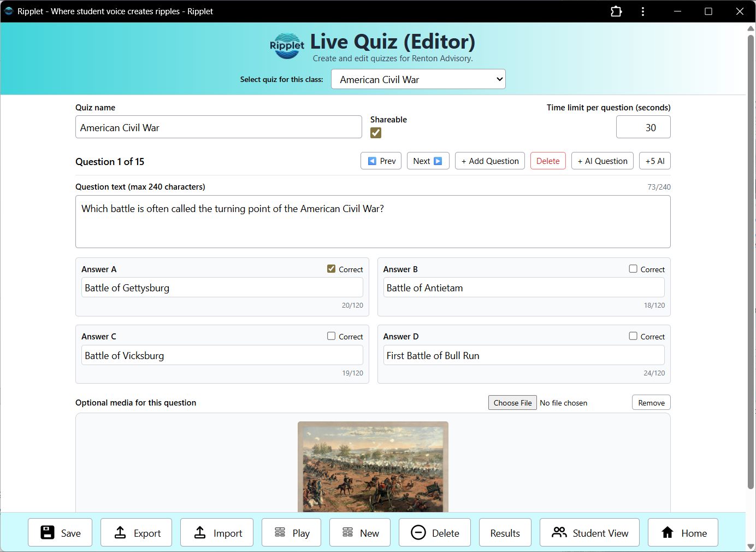Click the Save floppy disk icon
The image size is (756, 552).
[x=48, y=532]
